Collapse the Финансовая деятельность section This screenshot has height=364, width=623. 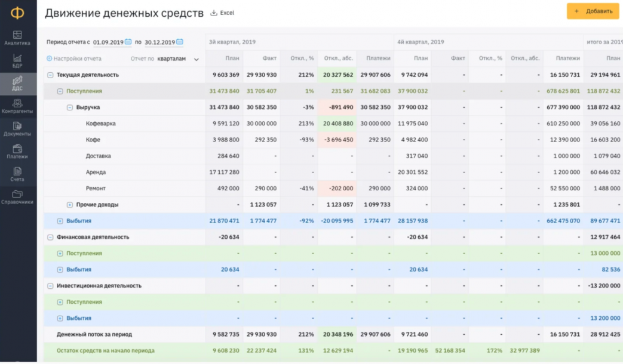pyautogui.click(x=50, y=237)
